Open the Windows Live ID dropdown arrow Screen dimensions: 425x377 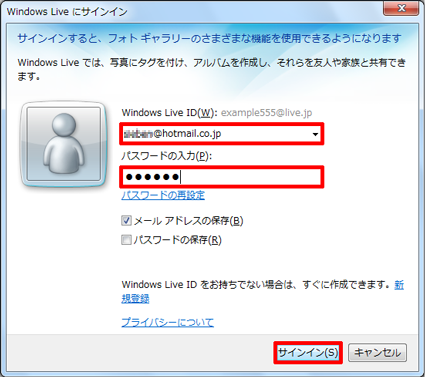(x=315, y=134)
